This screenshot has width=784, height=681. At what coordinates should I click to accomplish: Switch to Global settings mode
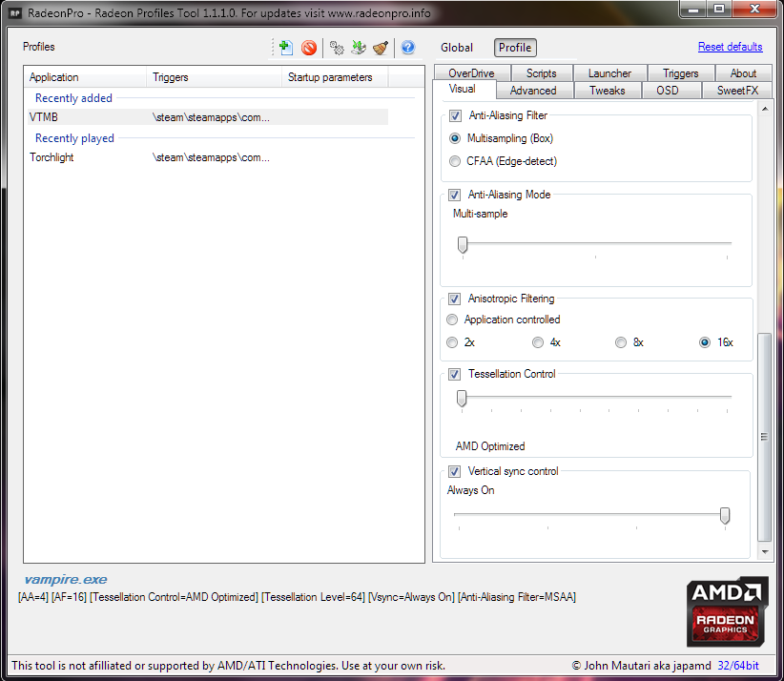point(457,48)
